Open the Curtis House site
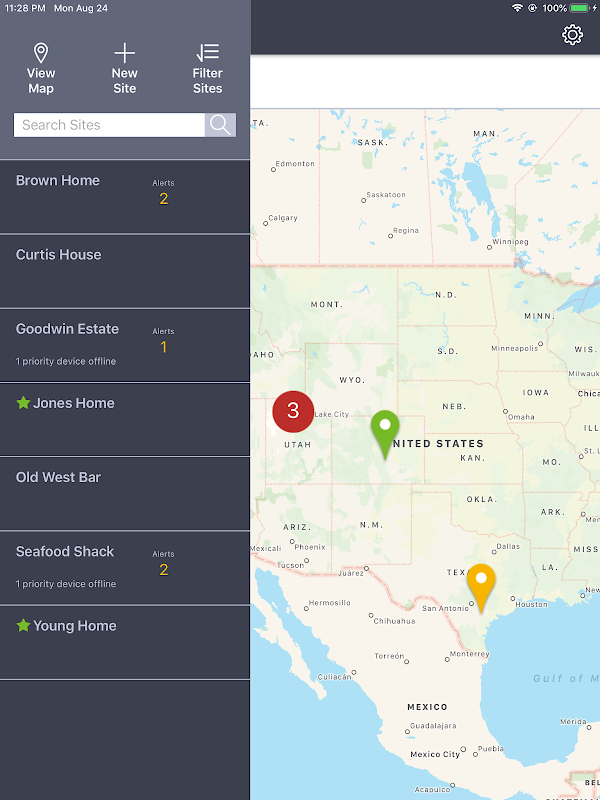 [124, 271]
